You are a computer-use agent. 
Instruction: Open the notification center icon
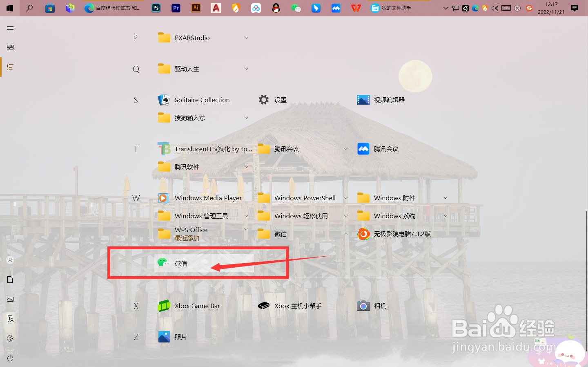click(x=575, y=8)
